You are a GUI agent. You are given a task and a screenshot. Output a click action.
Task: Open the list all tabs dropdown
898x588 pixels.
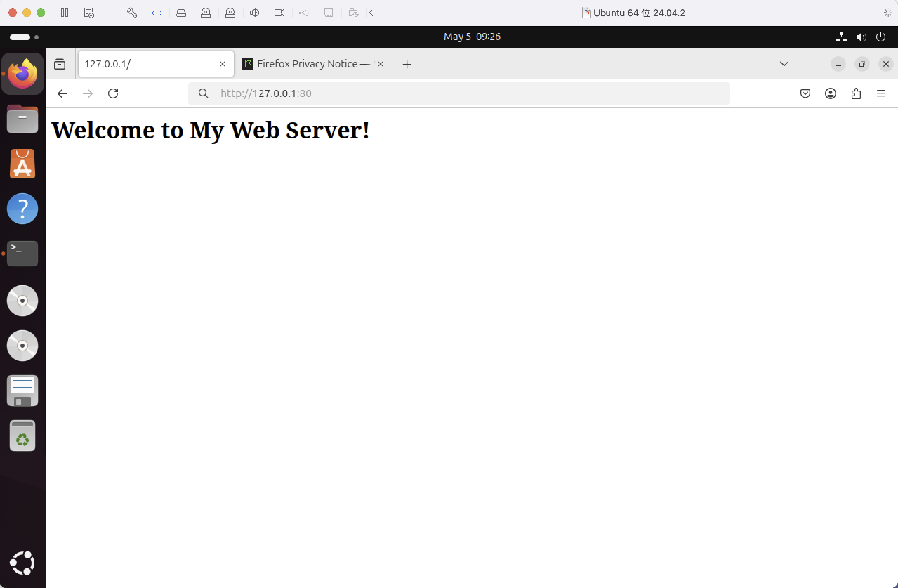[784, 64]
